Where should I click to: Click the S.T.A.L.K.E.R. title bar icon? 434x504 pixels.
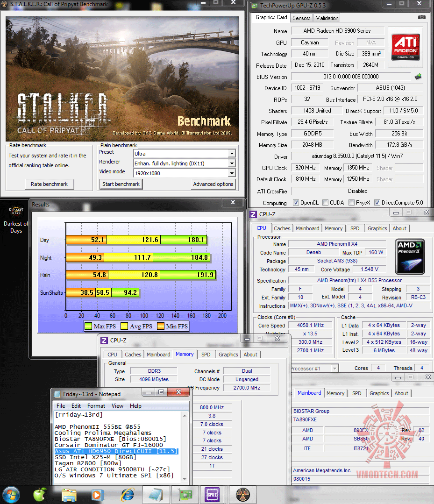(5, 4)
